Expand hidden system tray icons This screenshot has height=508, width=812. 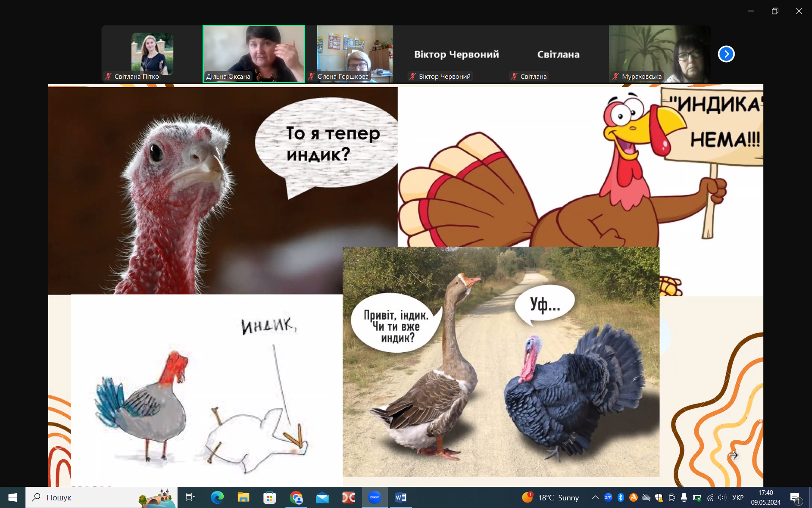coord(595,497)
